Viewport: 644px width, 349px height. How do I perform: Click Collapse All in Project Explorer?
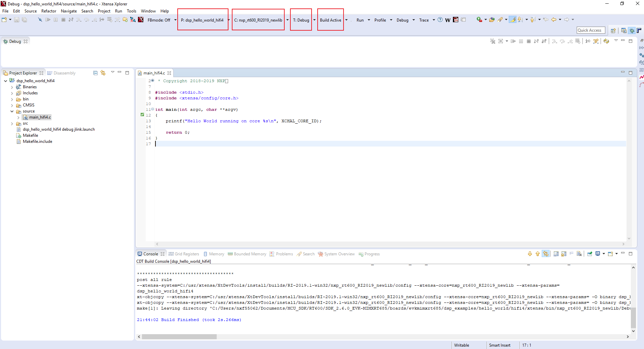95,73
